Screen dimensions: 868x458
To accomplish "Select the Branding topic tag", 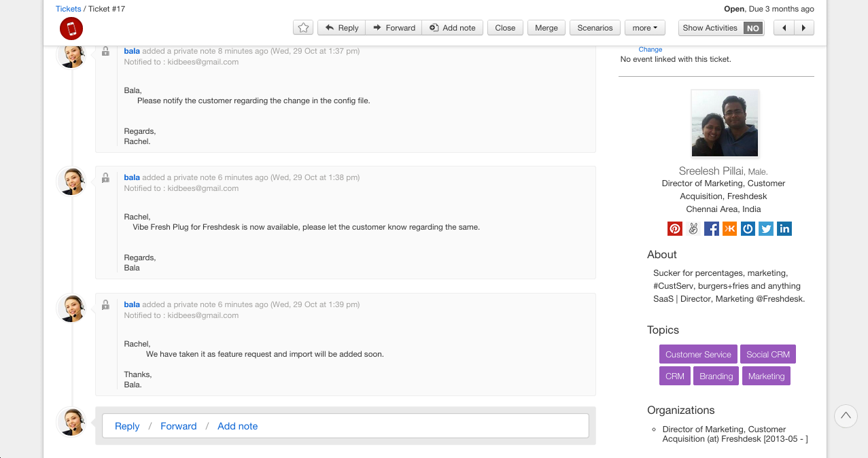I will 716,376.
